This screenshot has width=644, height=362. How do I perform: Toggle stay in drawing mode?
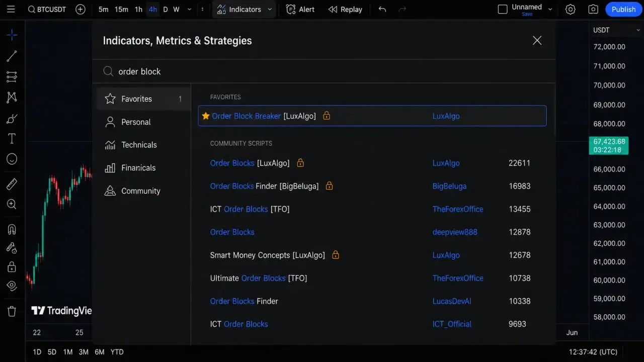tap(12, 248)
